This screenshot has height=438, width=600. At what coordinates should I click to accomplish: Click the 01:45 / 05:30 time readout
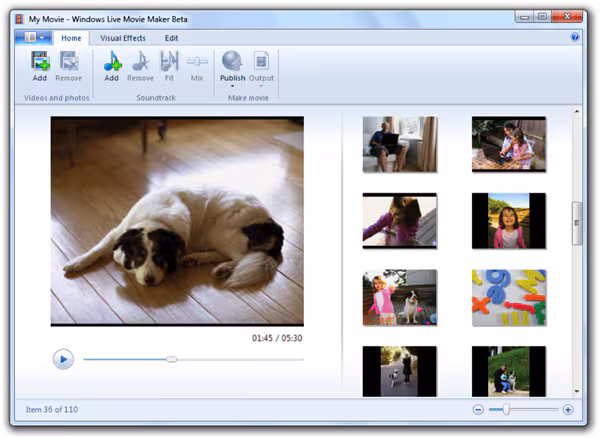(277, 338)
